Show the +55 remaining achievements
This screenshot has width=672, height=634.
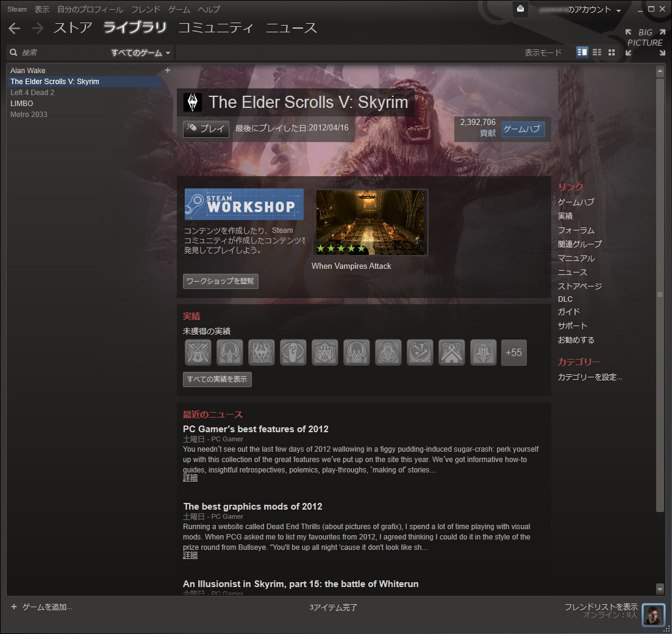pos(514,352)
